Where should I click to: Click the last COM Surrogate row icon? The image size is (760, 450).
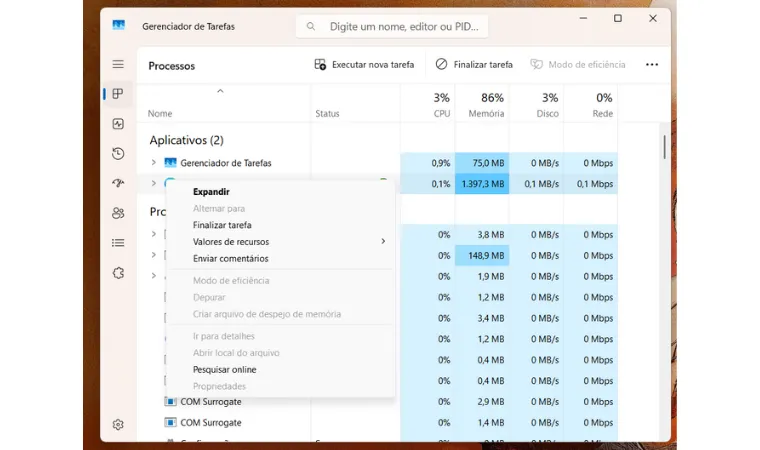click(170, 422)
